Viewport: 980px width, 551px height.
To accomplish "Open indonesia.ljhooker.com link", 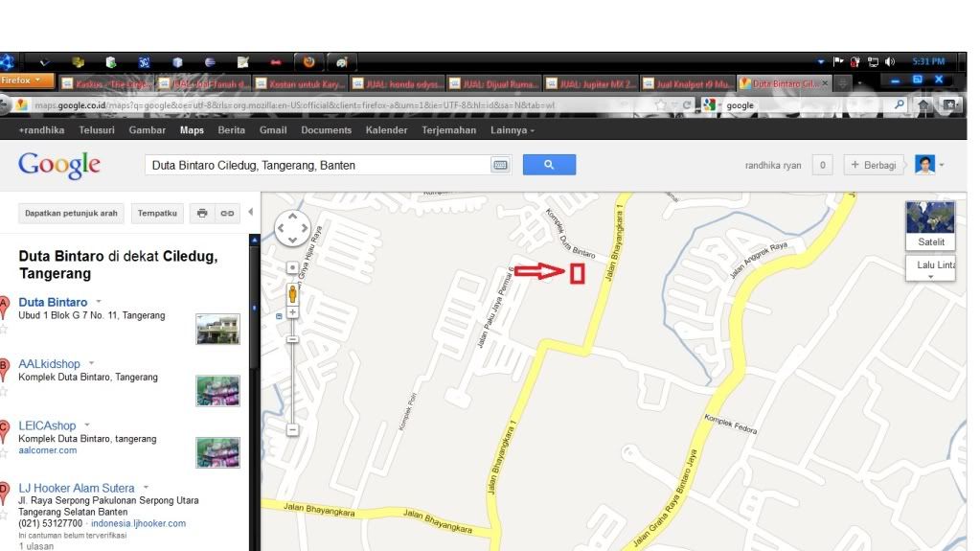I will click(138, 523).
